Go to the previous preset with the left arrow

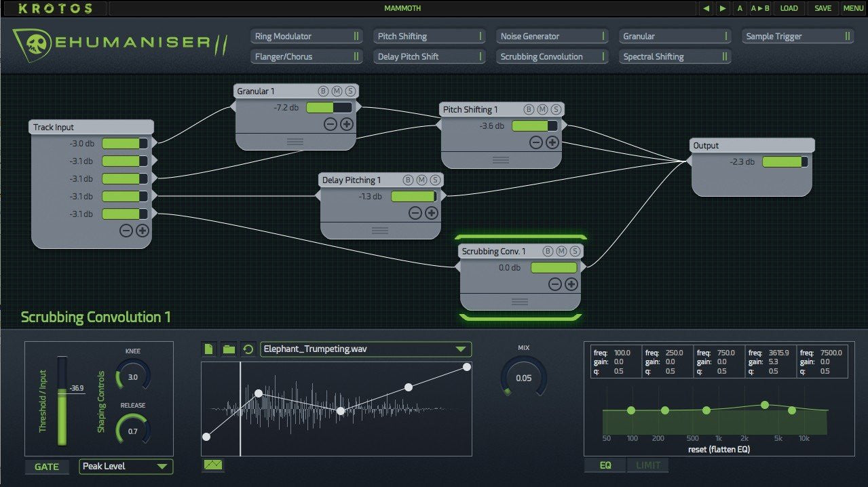(x=706, y=8)
